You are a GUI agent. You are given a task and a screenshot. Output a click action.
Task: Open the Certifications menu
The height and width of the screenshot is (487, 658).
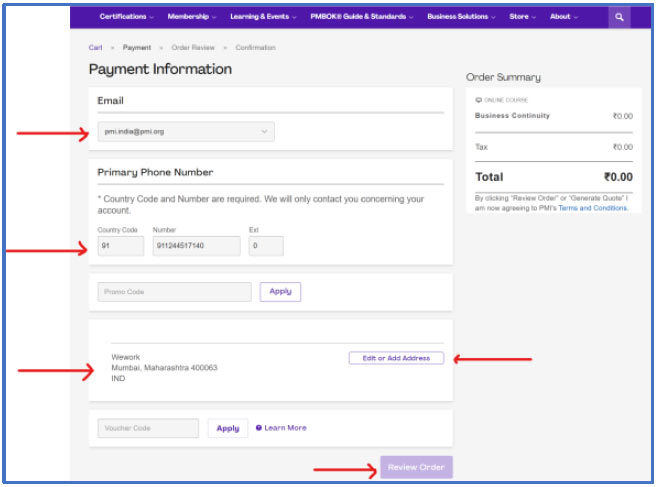pos(126,17)
